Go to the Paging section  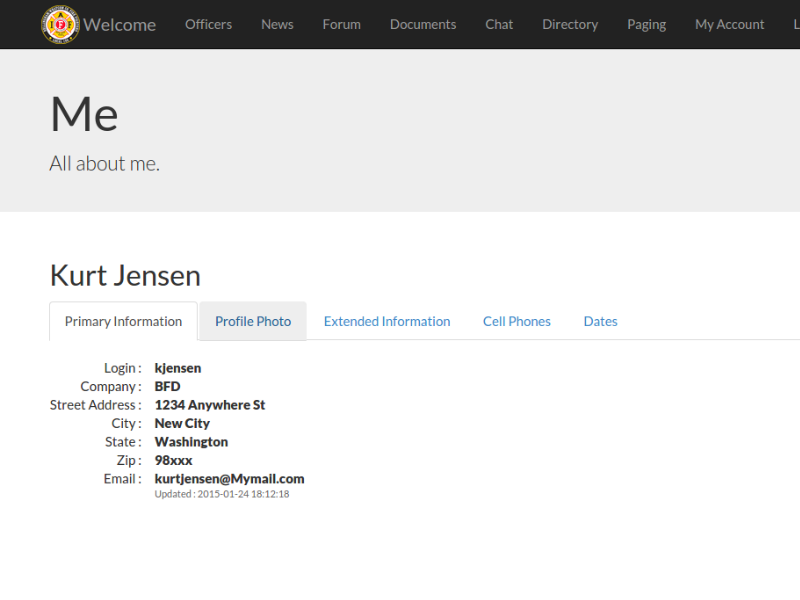(646, 24)
